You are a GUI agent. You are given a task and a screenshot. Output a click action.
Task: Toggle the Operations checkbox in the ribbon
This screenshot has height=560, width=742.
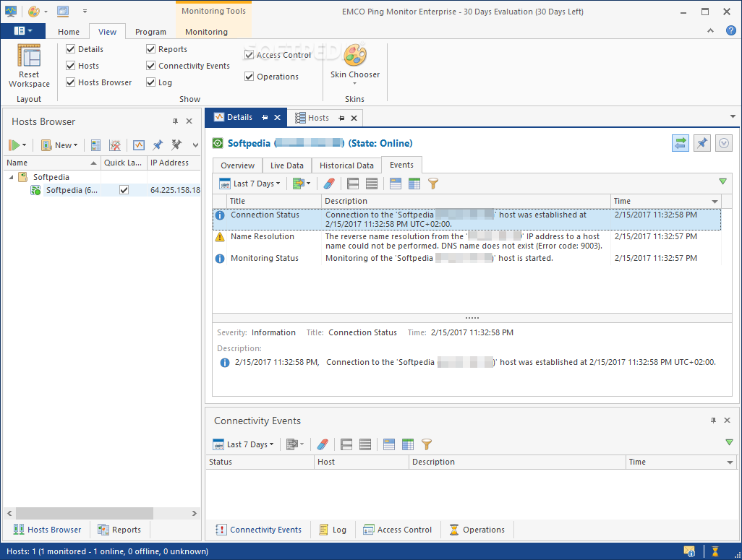click(x=249, y=76)
